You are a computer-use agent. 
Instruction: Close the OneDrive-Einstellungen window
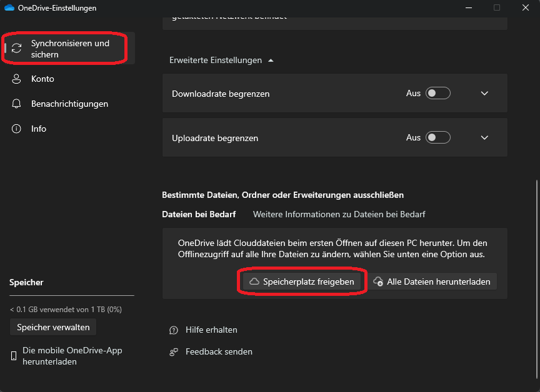[x=526, y=7]
